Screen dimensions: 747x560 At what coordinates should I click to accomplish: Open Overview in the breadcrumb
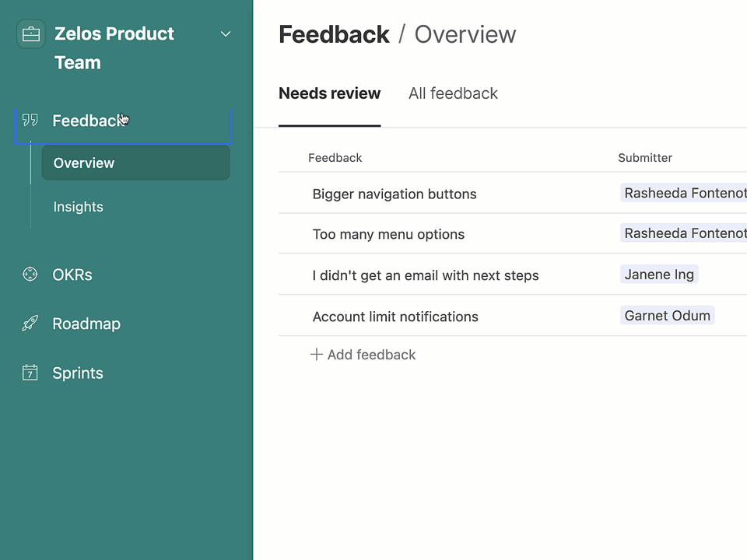click(x=465, y=34)
